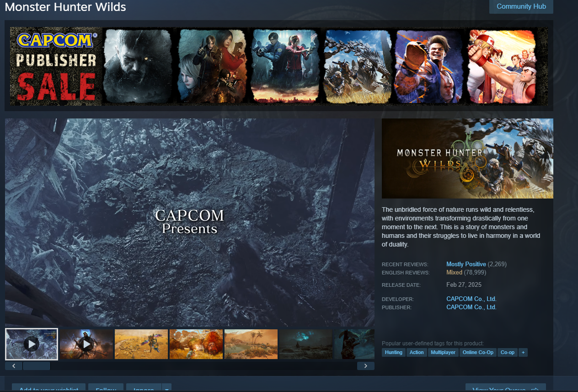Image resolution: width=578 pixels, height=392 pixels.
Task: Play the first trailer thumbnail
Action: 32,344
